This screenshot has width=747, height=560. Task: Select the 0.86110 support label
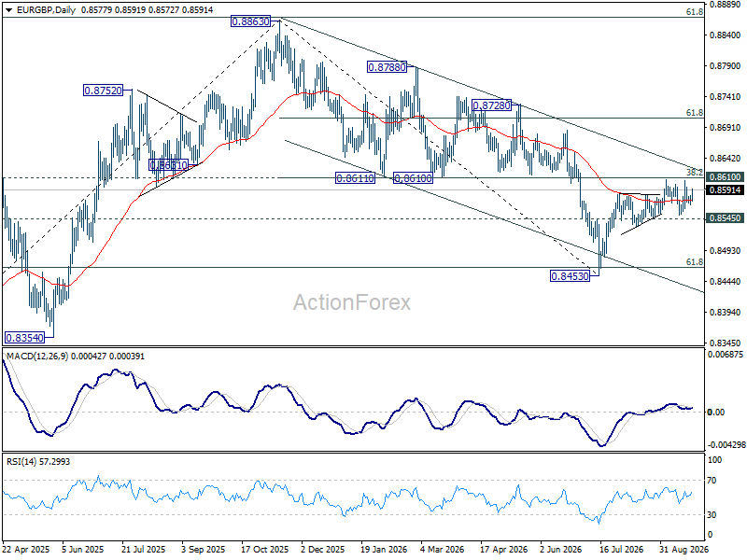(355, 178)
